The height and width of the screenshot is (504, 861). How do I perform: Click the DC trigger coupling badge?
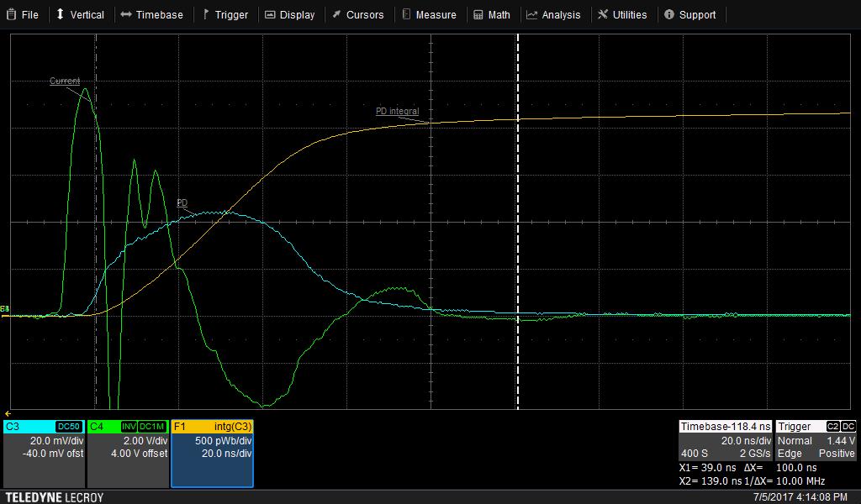[848, 427]
